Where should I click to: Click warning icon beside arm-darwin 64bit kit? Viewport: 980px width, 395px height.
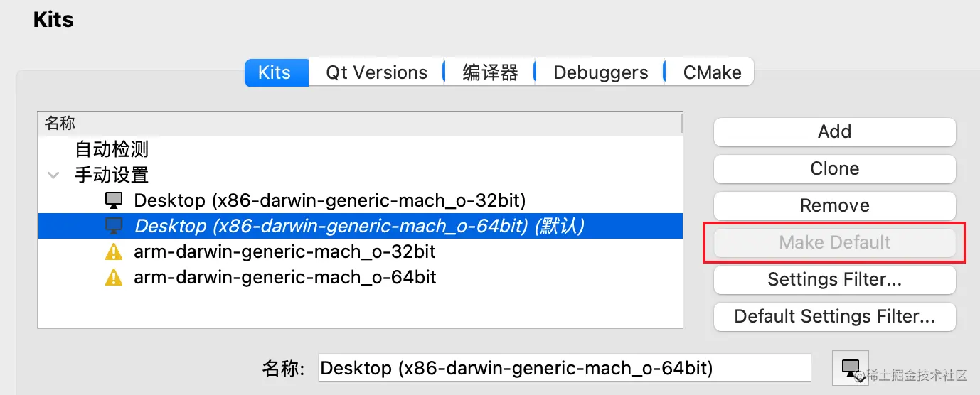click(x=114, y=277)
